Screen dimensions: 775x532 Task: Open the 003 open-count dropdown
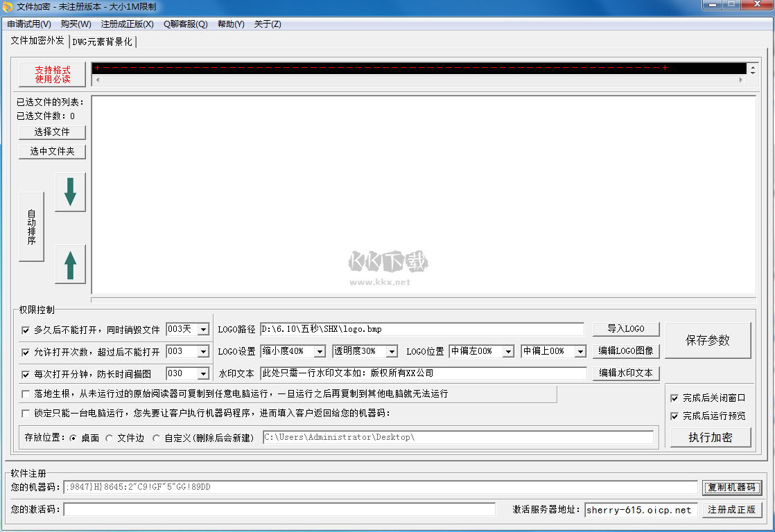(x=203, y=352)
